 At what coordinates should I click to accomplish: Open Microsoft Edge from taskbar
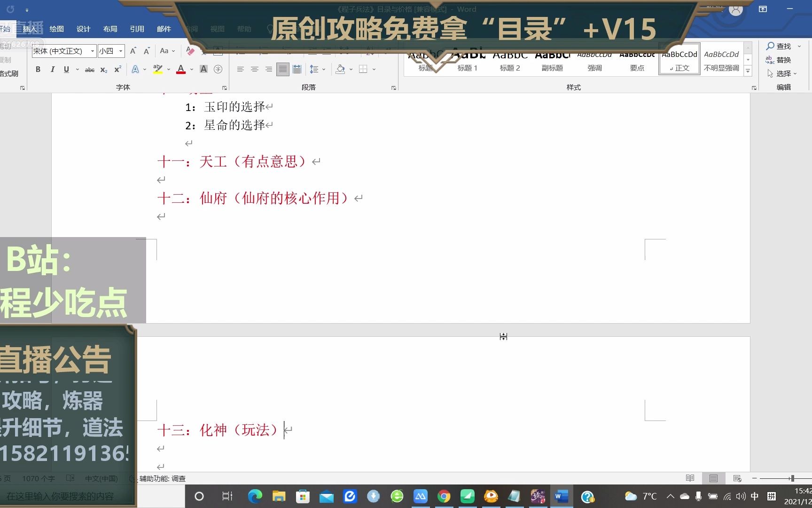tap(255, 496)
